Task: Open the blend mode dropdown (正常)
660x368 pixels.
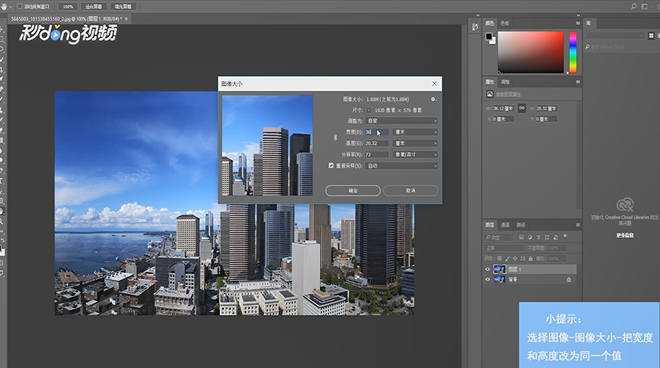Action: click(x=504, y=248)
